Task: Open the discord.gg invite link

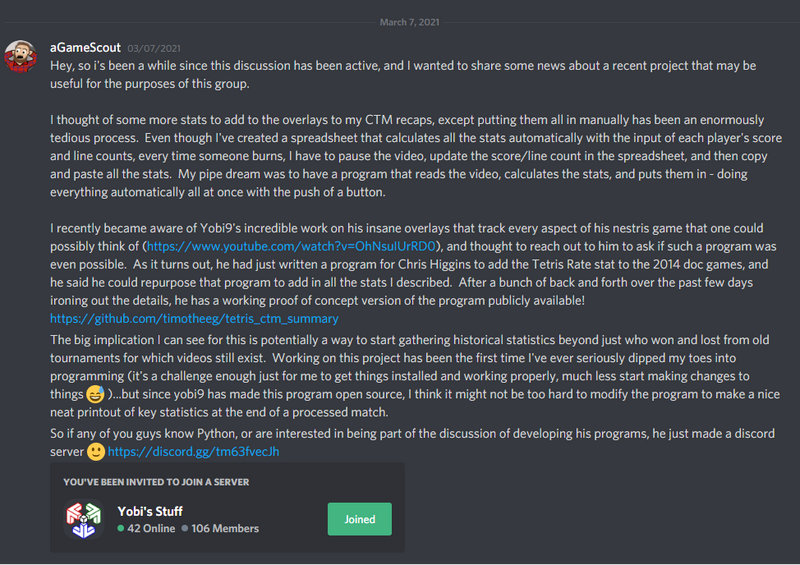Action: 193,452
